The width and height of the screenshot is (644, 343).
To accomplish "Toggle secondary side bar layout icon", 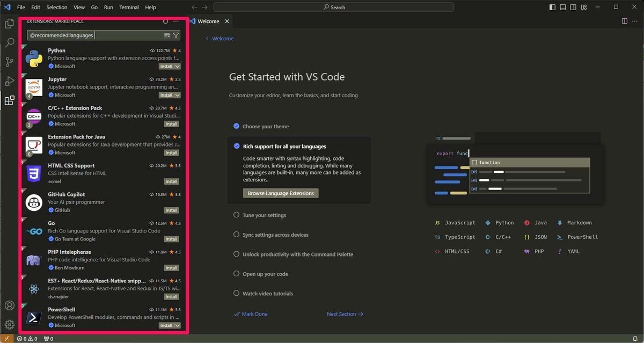I will pos(573,7).
